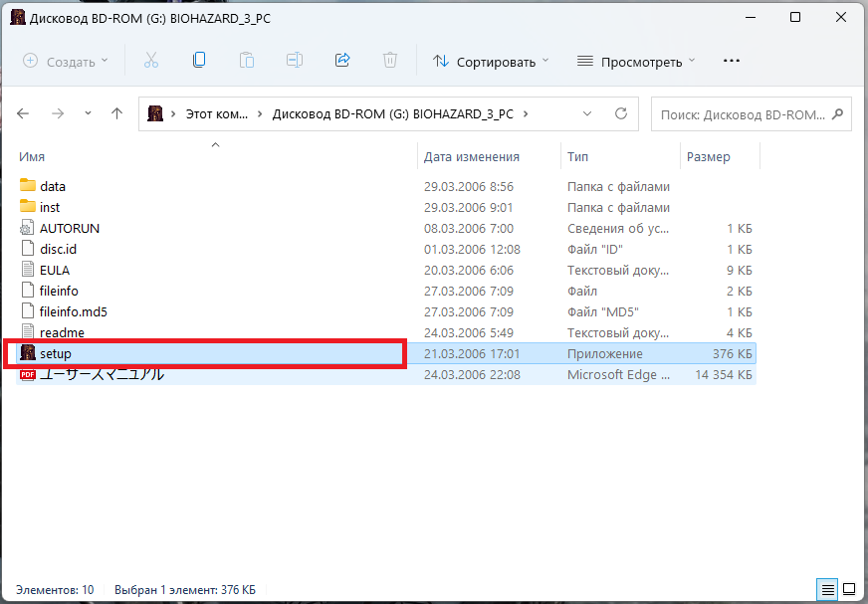Click the Cut scissors icon
Viewport: 868px width, 604px height.
(151, 61)
